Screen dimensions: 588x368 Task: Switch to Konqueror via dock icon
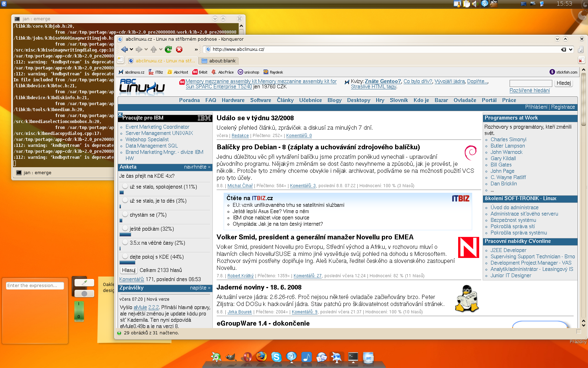(337, 357)
